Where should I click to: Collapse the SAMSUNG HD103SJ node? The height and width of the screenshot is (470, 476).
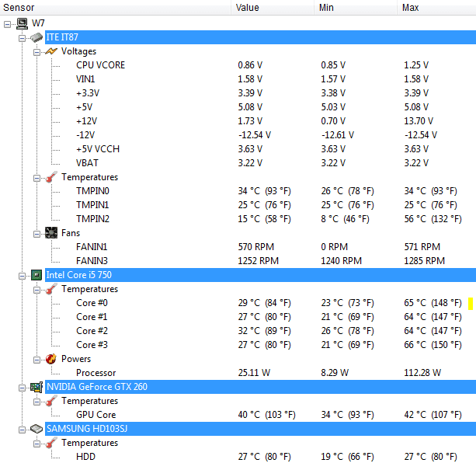coord(22,430)
